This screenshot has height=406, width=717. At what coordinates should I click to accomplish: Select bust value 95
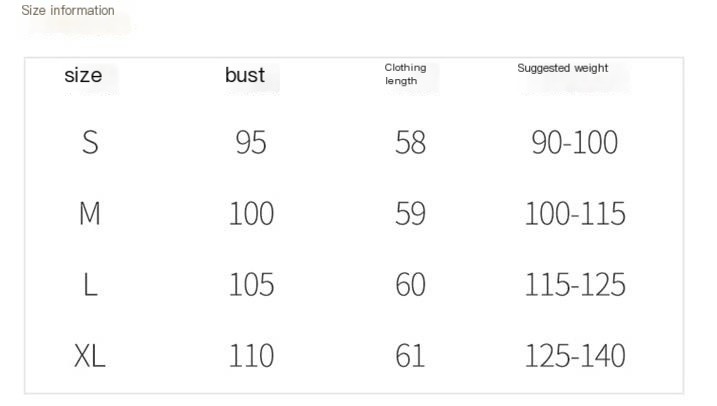coord(251,143)
